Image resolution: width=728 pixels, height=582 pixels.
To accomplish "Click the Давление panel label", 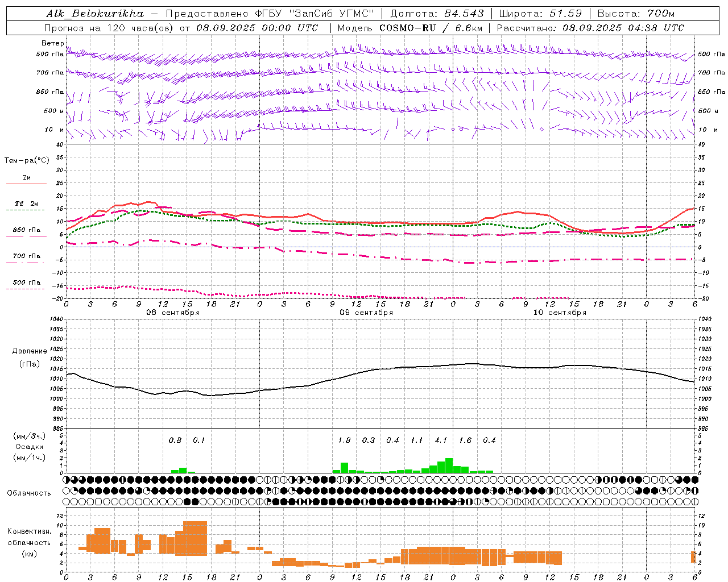I will coord(30,351).
